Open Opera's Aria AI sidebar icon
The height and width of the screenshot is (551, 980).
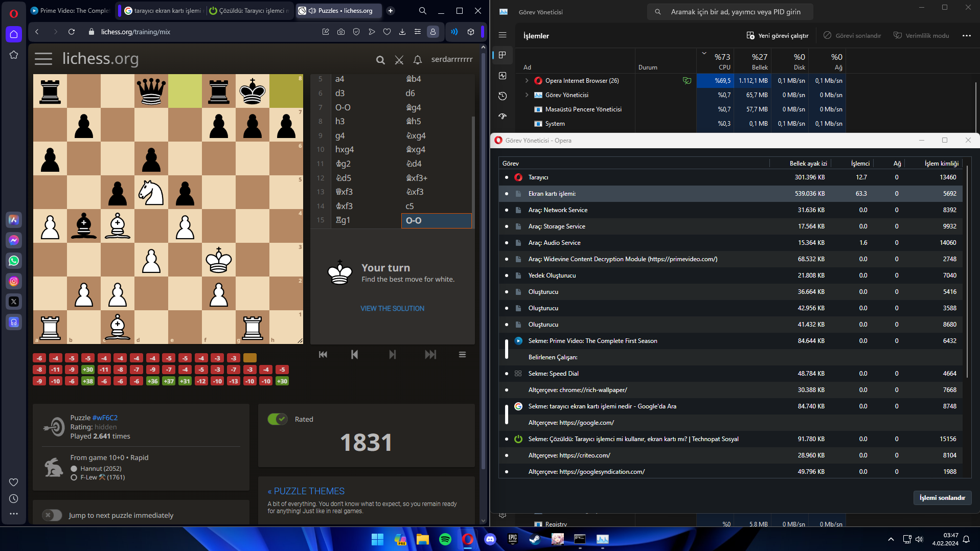click(14, 220)
